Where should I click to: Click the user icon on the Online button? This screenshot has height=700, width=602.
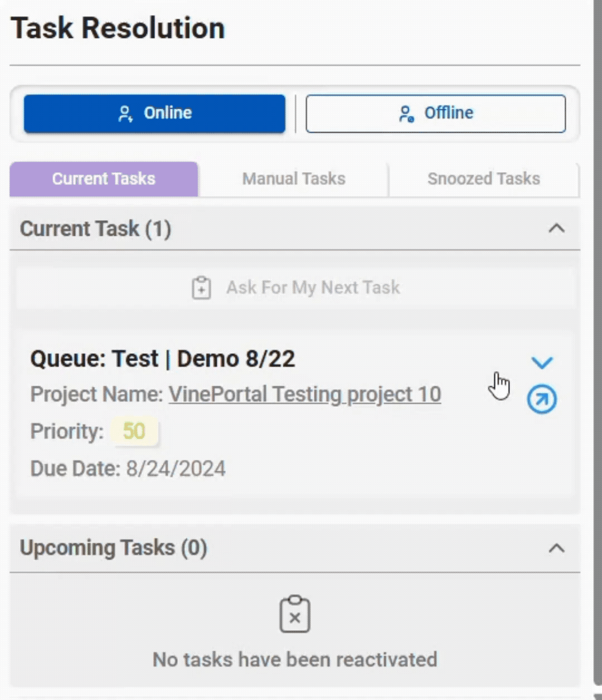(x=125, y=114)
